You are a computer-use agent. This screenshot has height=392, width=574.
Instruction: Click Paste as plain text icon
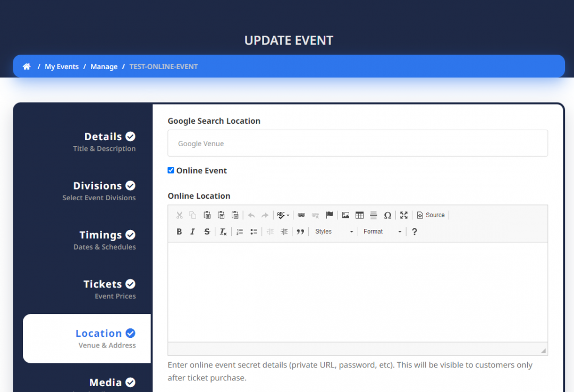[221, 215]
